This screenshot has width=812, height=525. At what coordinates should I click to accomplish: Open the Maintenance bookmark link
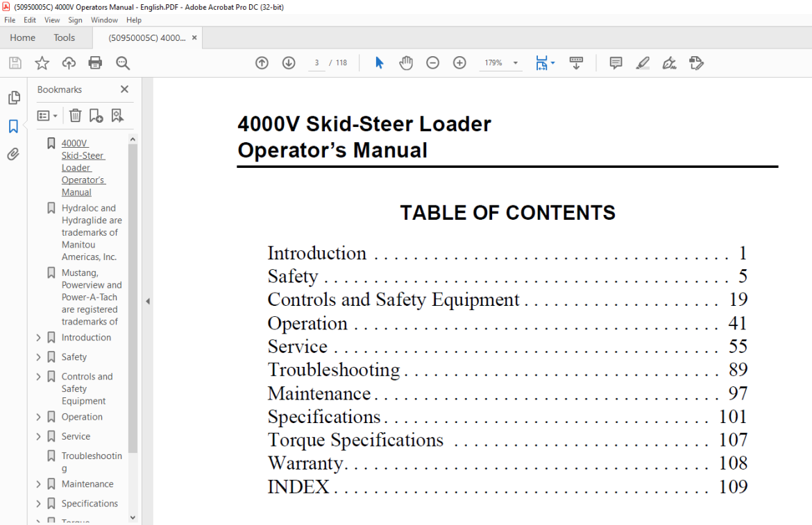(x=87, y=484)
